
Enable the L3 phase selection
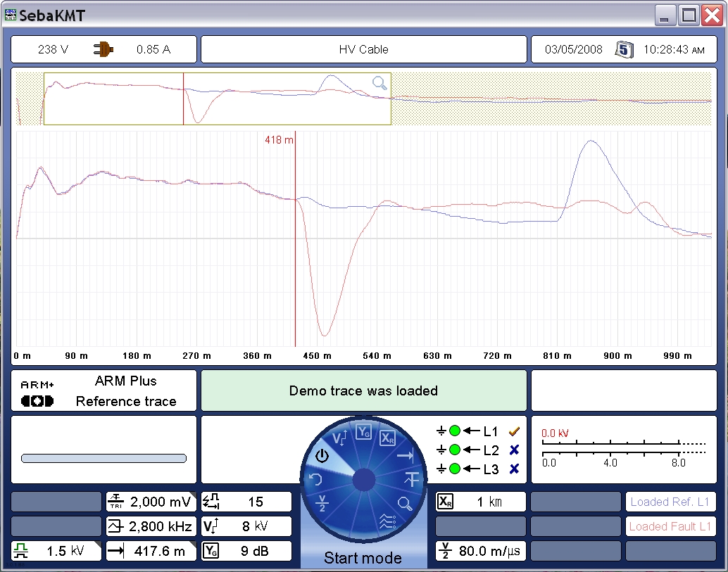(513, 469)
